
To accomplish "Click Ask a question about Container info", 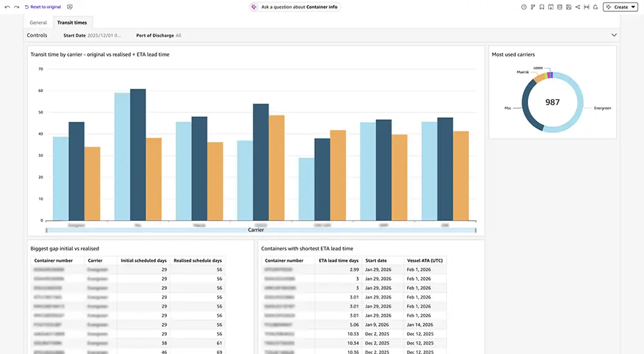I will [x=294, y=7].
